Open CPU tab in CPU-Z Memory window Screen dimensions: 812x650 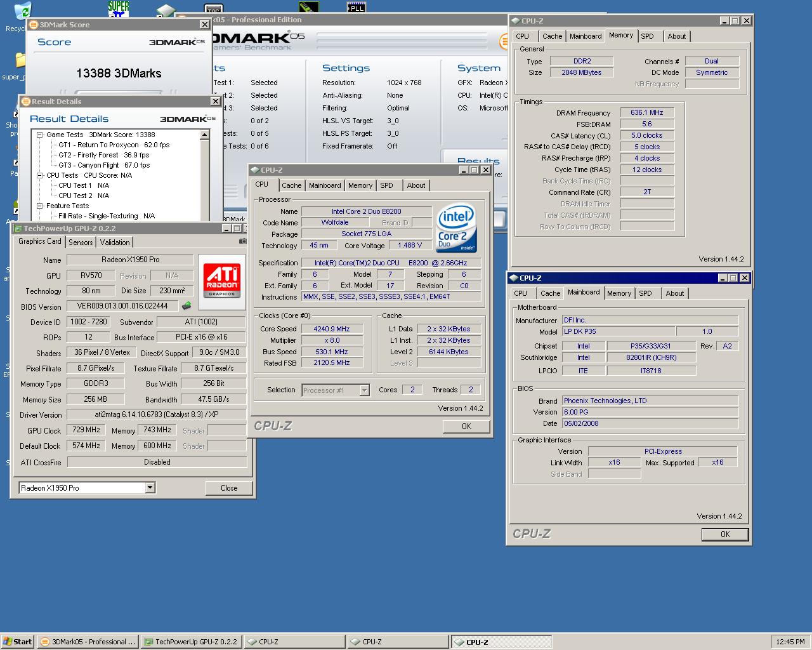pyautogui.click(x=522, y=36)
